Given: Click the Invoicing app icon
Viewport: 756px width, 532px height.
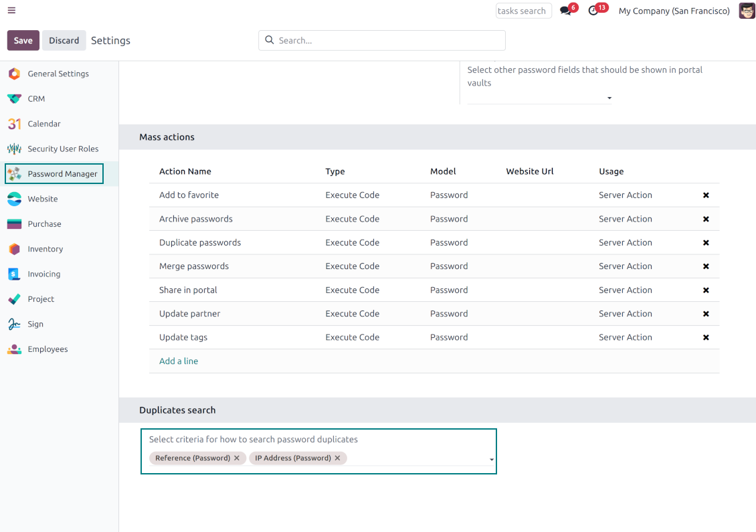Looking at the screenshot, I should tap(15, 274).
